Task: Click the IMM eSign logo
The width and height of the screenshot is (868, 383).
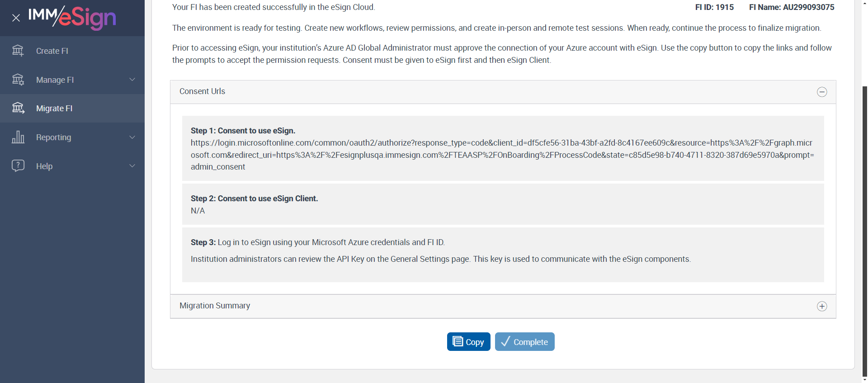Action: [72, 18]
